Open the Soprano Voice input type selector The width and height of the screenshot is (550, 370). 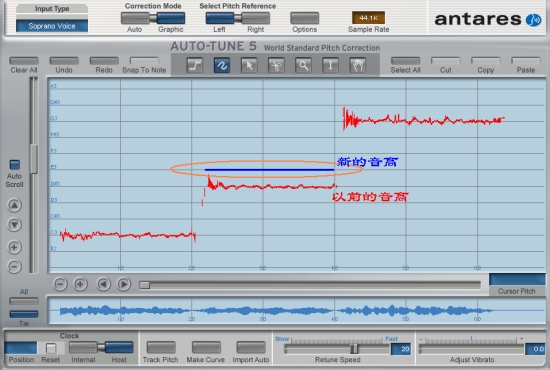[x=52, y=26]
